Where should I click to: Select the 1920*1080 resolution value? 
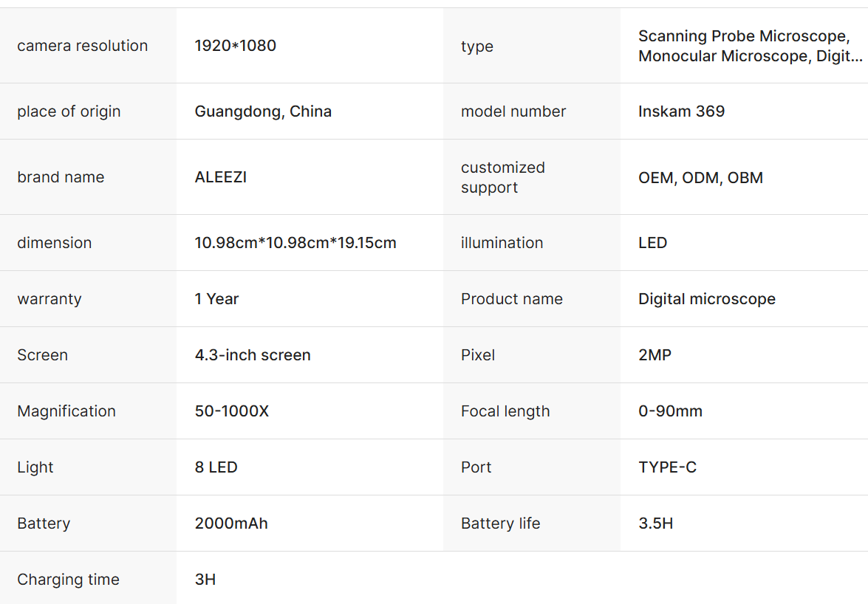[236, 46]
